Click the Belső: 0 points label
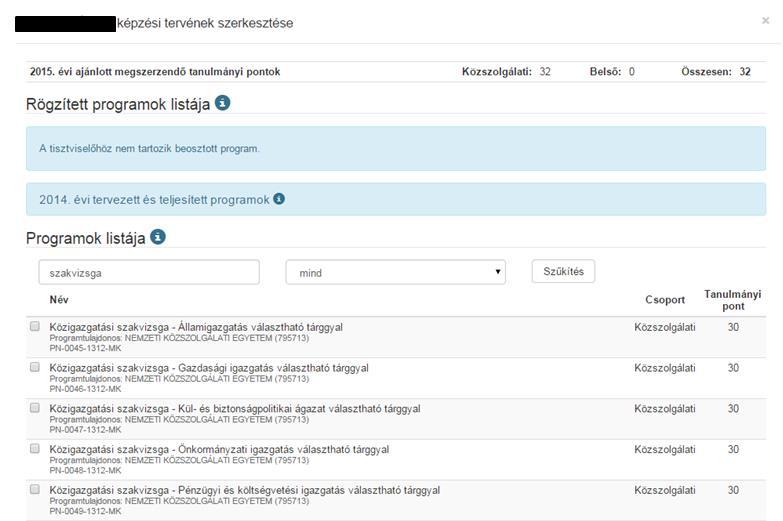The image size is (783, 521). 612,71
